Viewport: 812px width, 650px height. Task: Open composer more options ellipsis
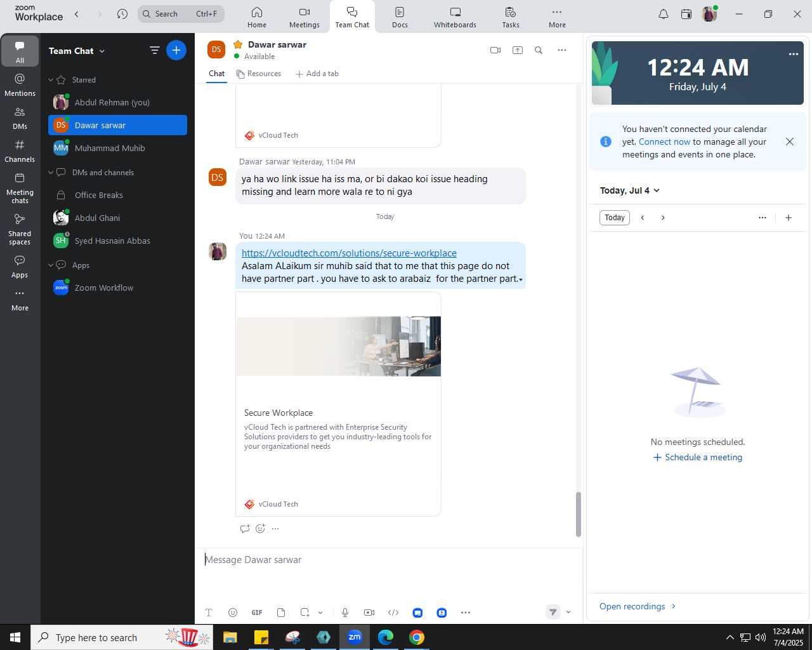pos(466,613)
